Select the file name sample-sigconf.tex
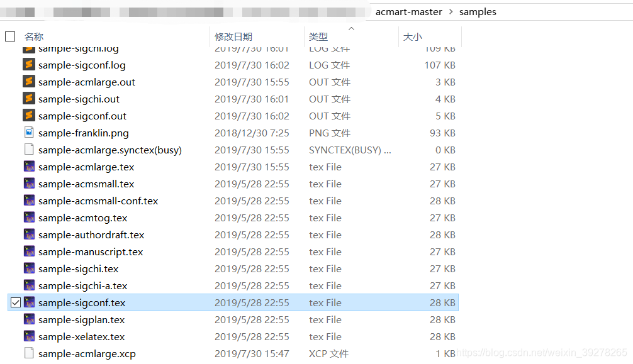The width and height of the screenshot is (633, 364). point(82,302)
